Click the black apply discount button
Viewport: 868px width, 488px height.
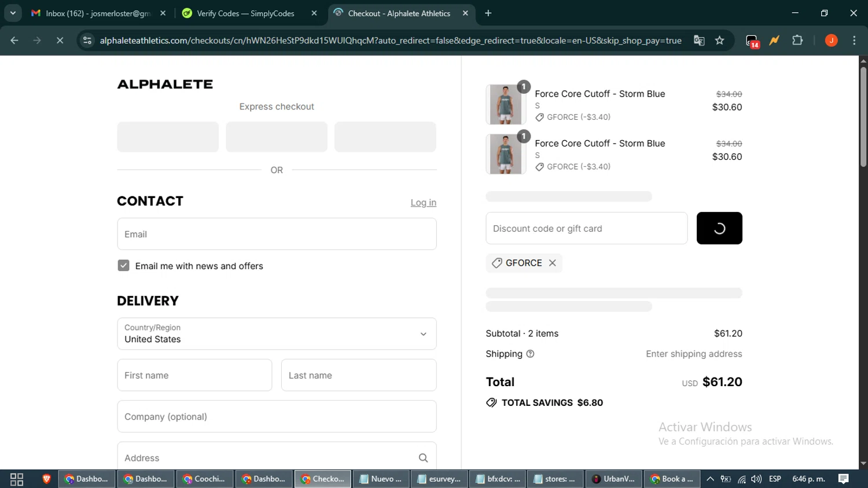pyautogui.click(x=719, y=228)
